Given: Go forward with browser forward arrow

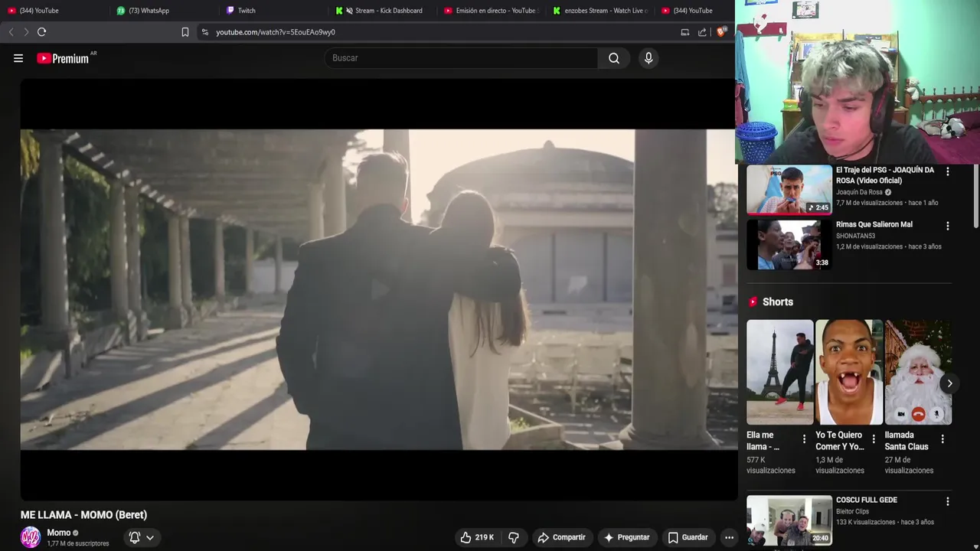Looking at the screenshot, I should [x=26, y=32].
